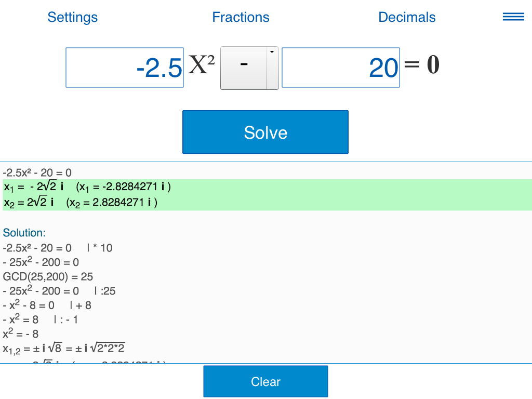Click the x² coefficient field containing -2.5
This screenshot has height=399, width=532.
[x=125, y=68]
